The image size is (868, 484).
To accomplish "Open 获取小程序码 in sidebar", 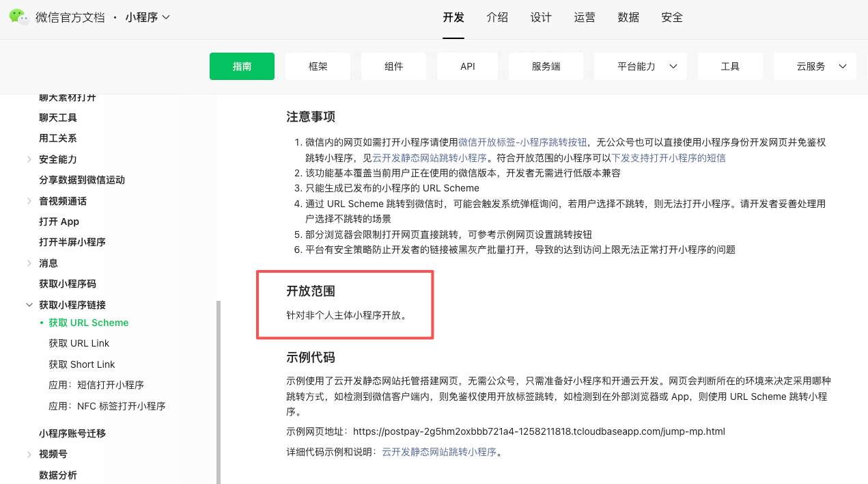I will (68, 284).
